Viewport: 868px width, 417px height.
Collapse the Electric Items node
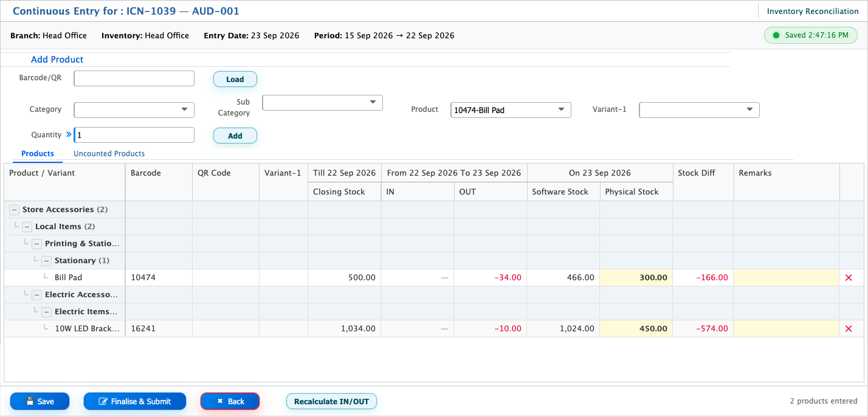pyautogui.click(x=46, y=312)
